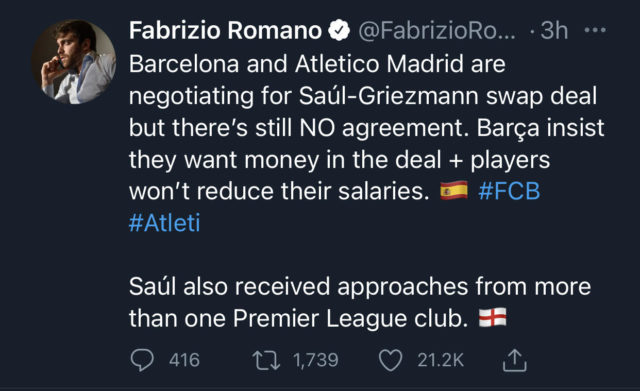Open the #FCB hashtag

[x=509, y=191]
